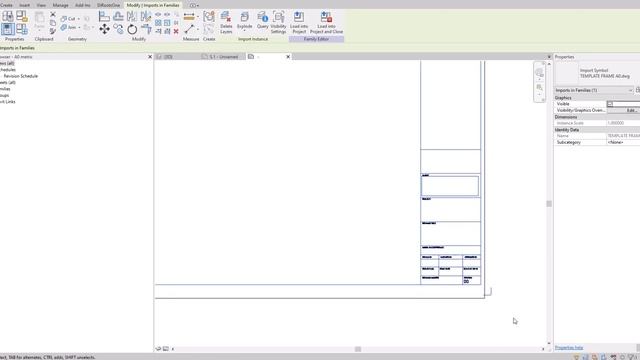
Task: Click the highlighted Properties palette icon
Action: [x=8, y=29]
